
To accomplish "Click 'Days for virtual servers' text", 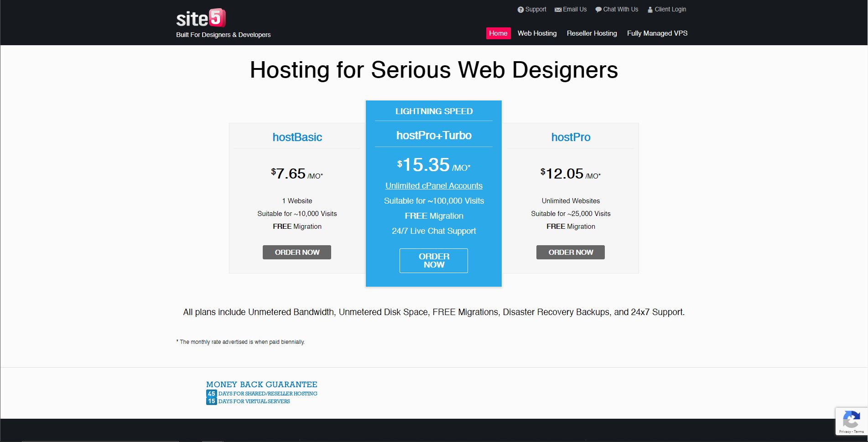I will tap(254, 401).
